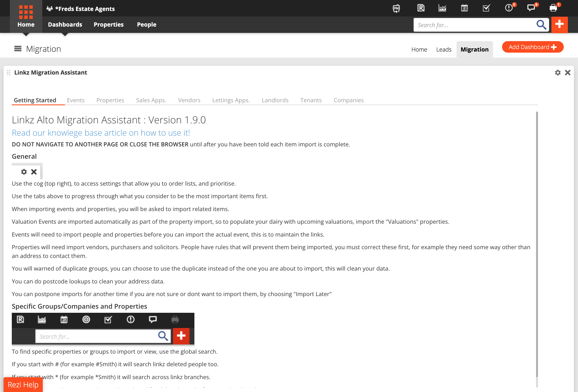Open the tasks checkmark icon in top bar

pos(486,8)
